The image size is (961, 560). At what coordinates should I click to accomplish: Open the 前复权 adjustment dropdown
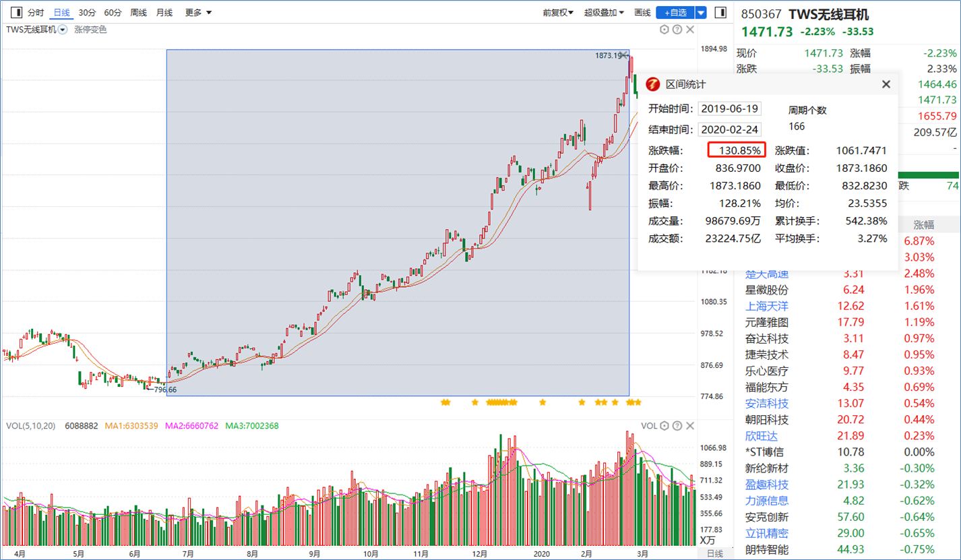pyautogui.click(x=558, y=12)
